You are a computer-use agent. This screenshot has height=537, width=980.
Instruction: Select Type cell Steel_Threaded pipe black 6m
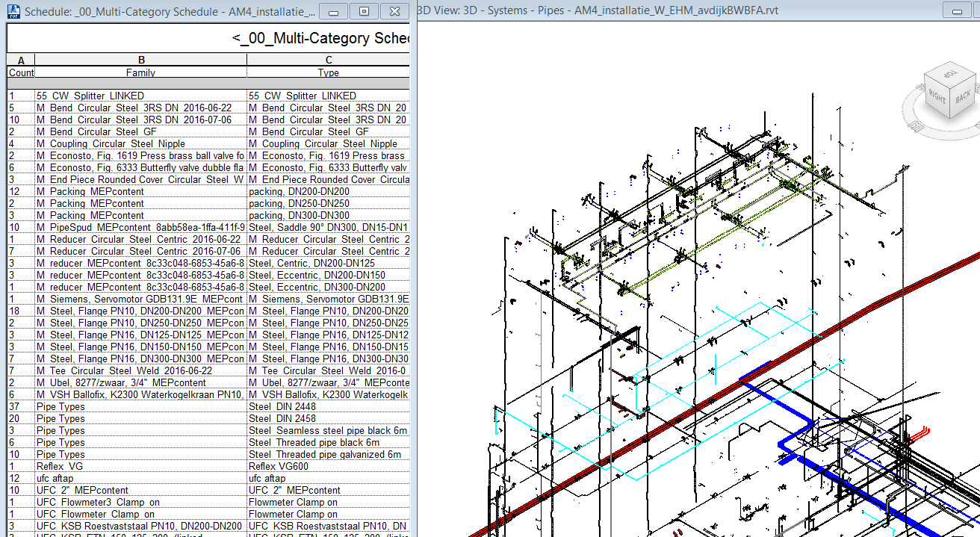tap(329, 442)
